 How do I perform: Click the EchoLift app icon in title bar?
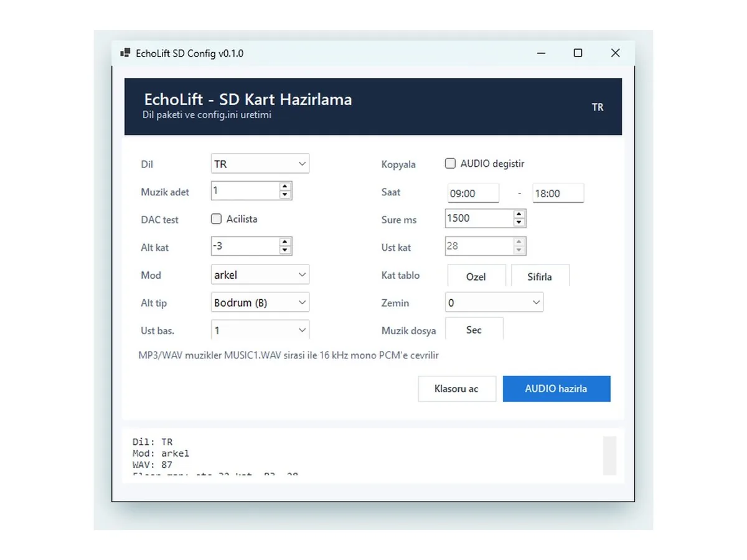click(125, 53)
